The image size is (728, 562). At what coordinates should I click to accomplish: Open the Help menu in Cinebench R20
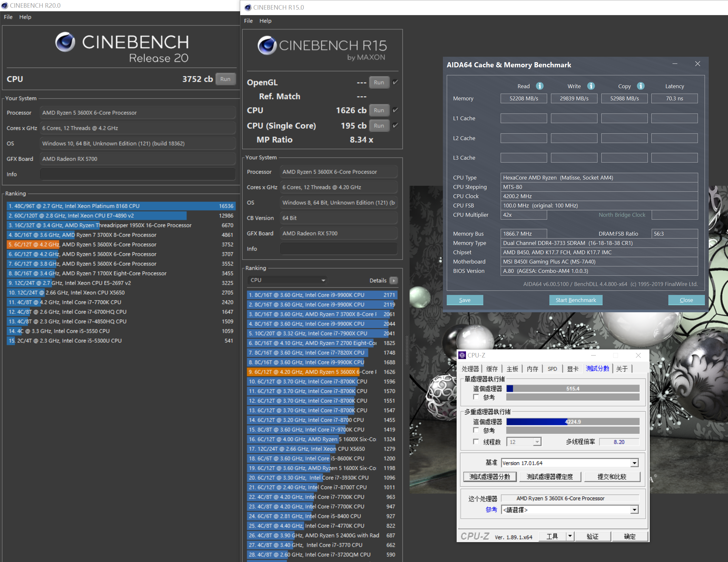tap(25, 17)
